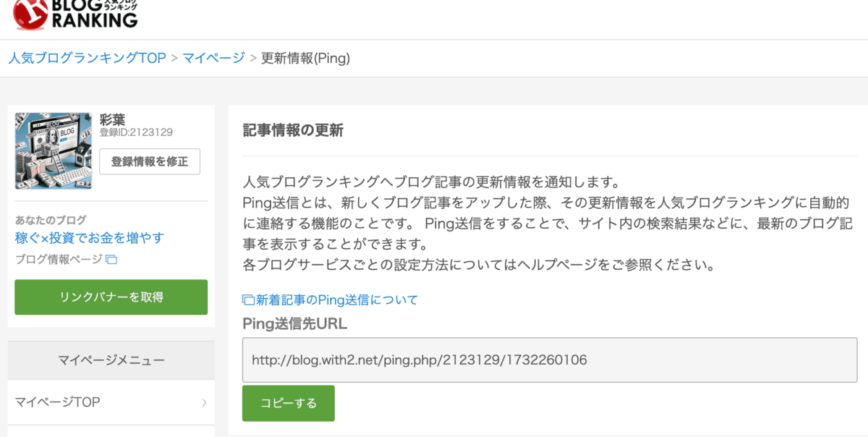The height and width of the screenshot is (437, 868).
Task: Focus the Ping送信先URL text field
Action: (550, 360)
